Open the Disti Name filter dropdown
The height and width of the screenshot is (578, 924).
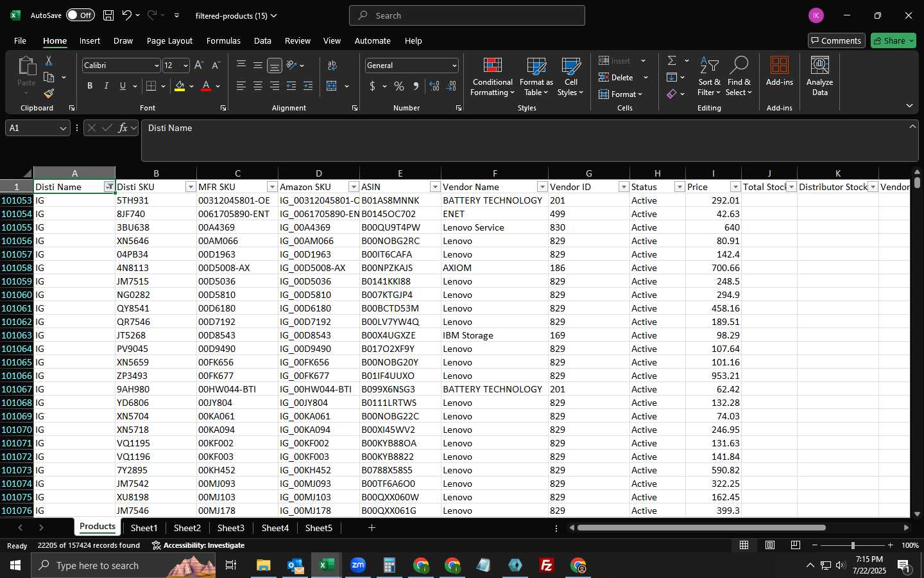110,187
